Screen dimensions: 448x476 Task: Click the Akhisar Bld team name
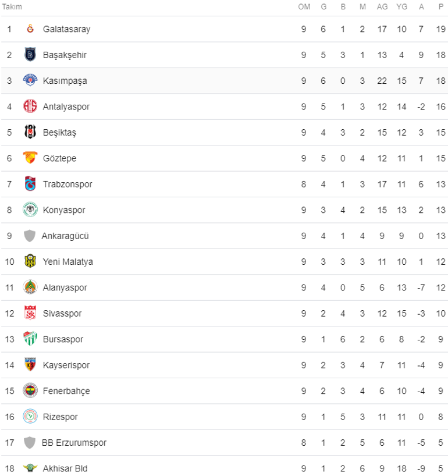65,468
